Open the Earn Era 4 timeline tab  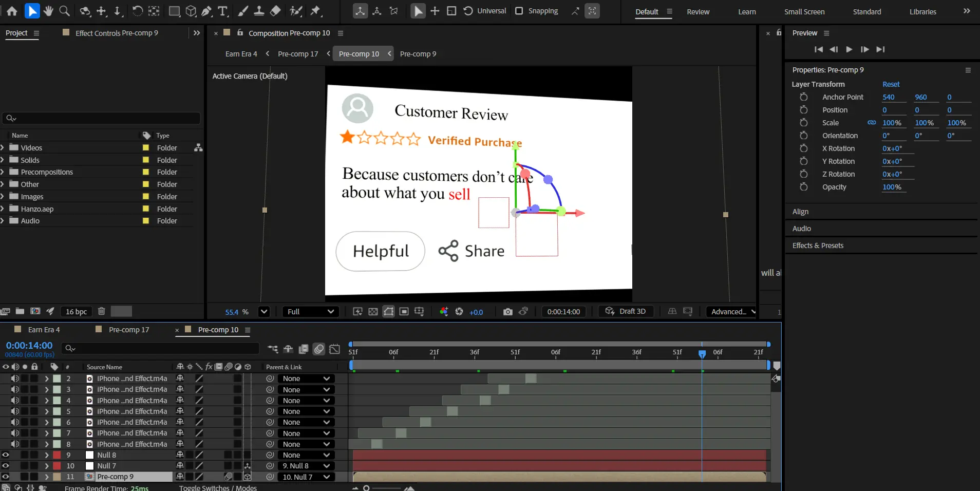(x=44, y=330)
